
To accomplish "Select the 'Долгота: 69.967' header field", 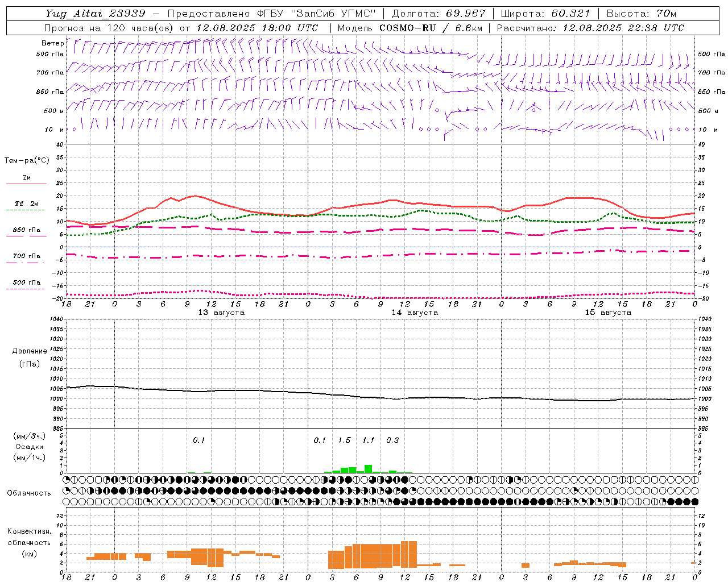I will [x=439, y=14].
